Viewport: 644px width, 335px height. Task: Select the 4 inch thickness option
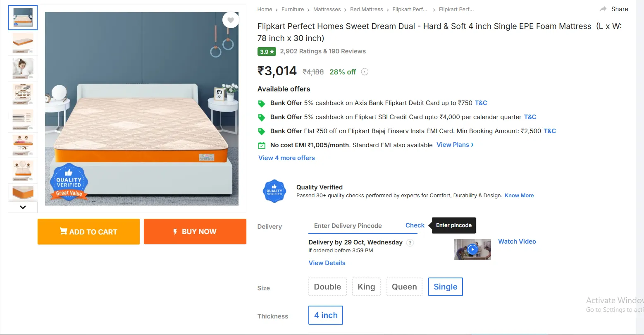point(326,316)
